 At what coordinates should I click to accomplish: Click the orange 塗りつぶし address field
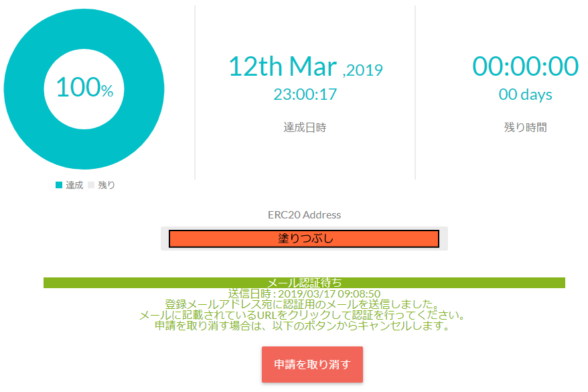pos(304,239)
